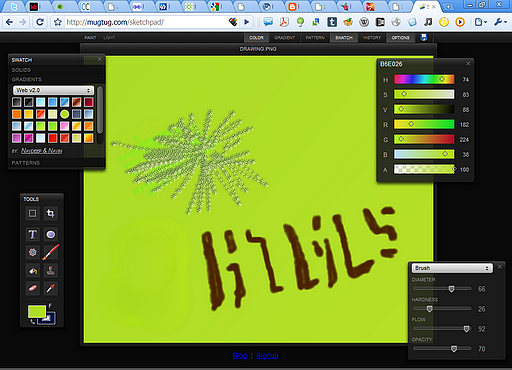Reload the page
512x370 pixels.
(40, 22)
